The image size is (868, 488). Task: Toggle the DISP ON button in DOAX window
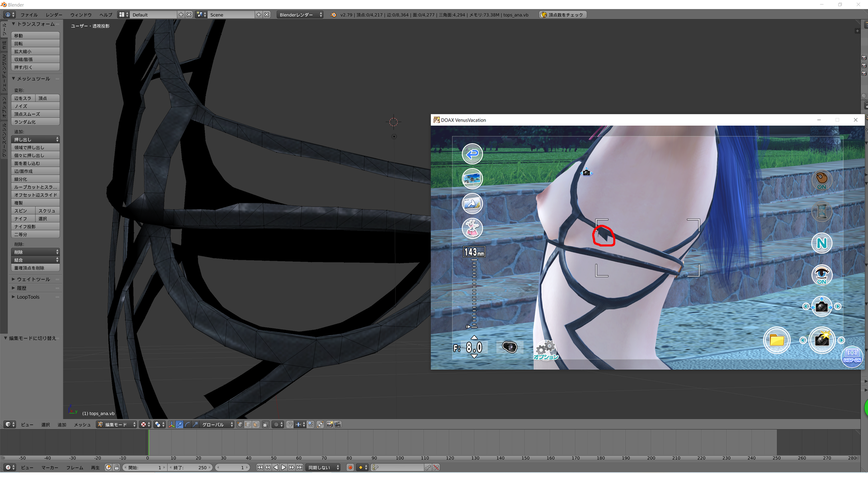point(852,357)
